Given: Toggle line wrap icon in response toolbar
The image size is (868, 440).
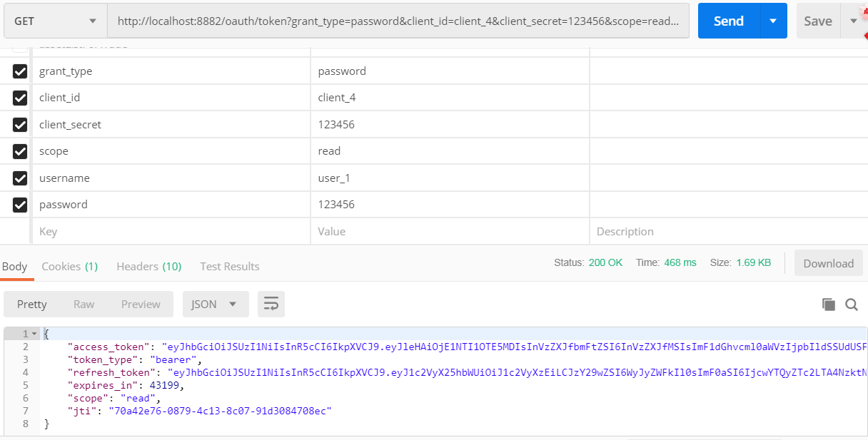Looking at the screenshot, I should 271,305.
